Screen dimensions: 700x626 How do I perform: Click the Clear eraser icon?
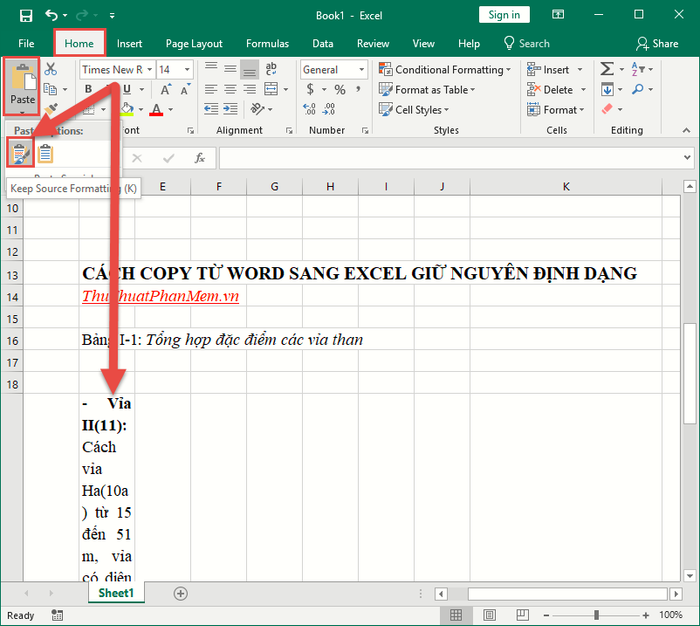tap(607, 109)
